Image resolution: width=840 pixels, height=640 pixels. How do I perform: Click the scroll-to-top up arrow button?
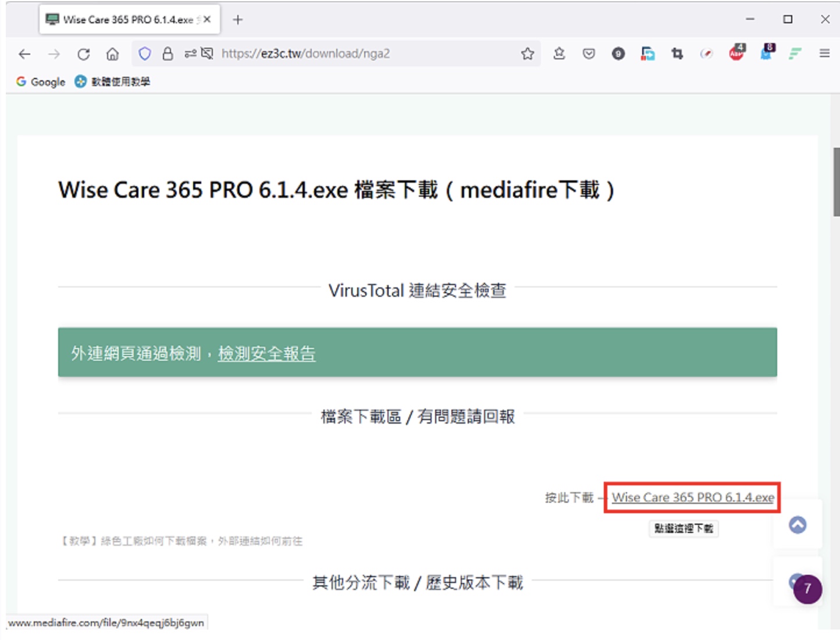click(798, 525)
